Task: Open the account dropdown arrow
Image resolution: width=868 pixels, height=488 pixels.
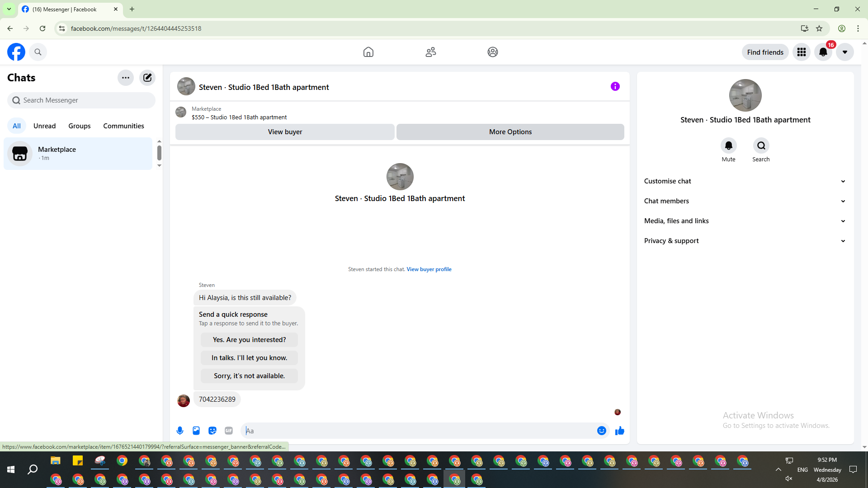Action: [x=844, y=52]
